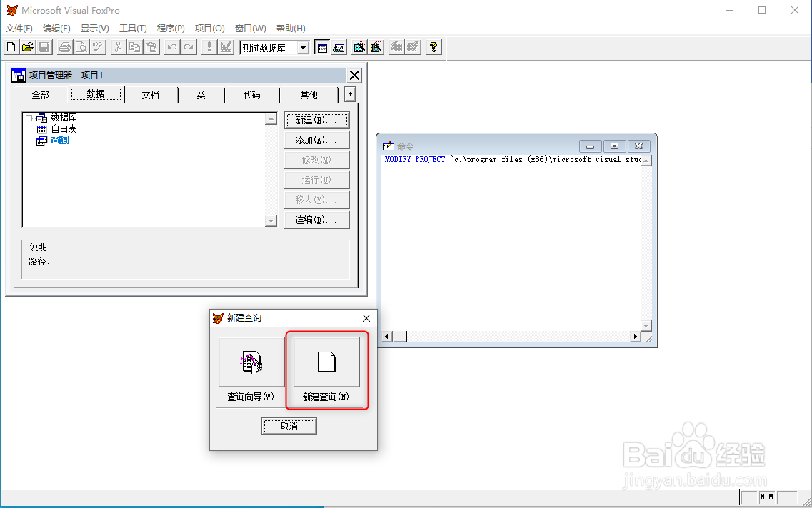The height and width of the screenshot is (508, 812).
Task: Click the 添加(A)... button
Action: 316,140
